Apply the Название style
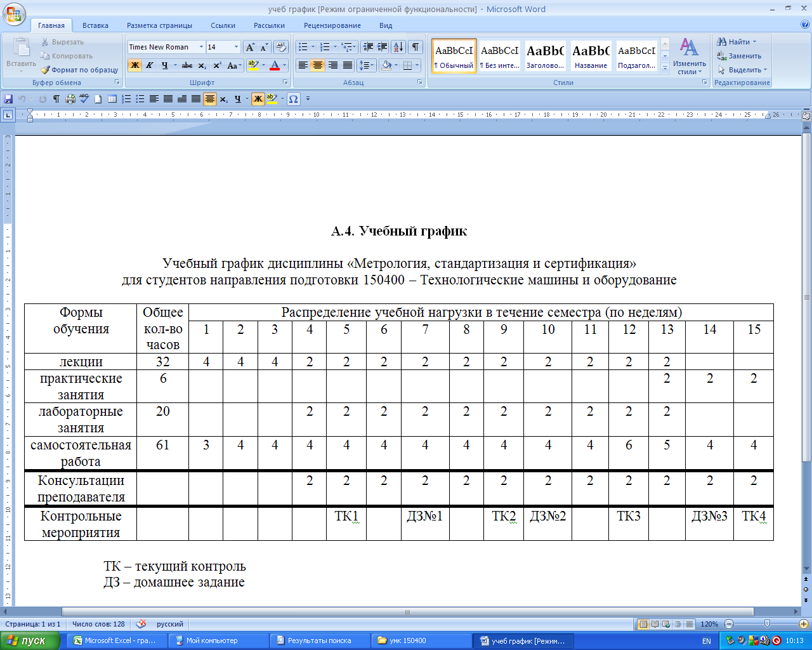 (x=591, y=56)
